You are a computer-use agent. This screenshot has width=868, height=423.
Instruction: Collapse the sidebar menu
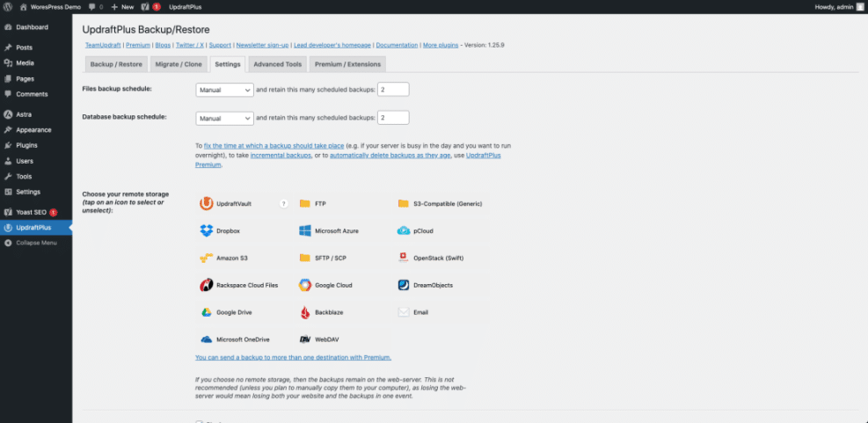(36, 243)
